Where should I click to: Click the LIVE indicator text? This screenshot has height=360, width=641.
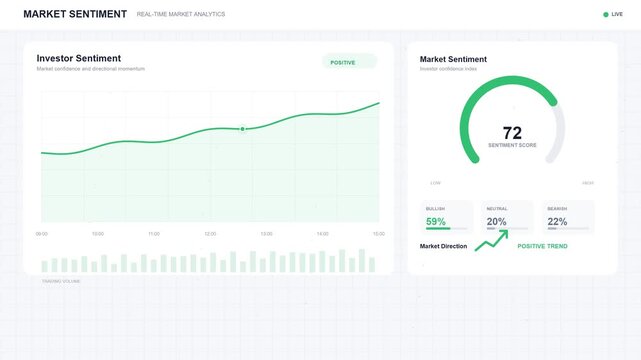click(617, 14)
